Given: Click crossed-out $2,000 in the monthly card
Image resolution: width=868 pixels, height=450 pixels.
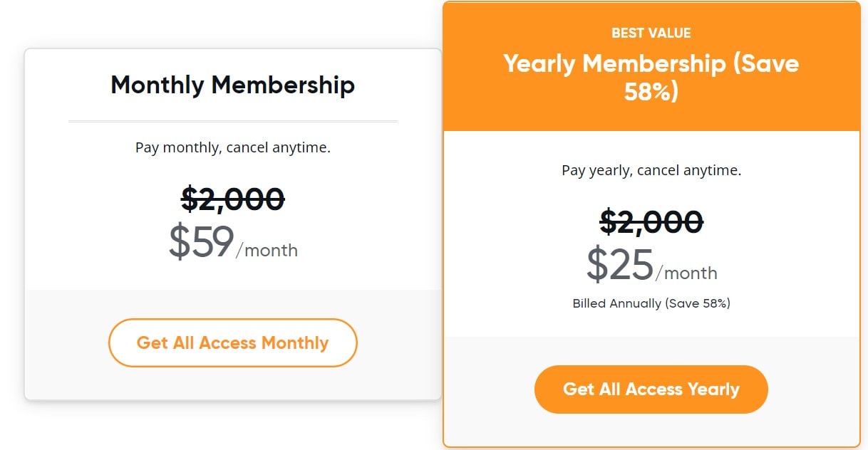Looking at the screenshot, I should [x=232, y=199].
